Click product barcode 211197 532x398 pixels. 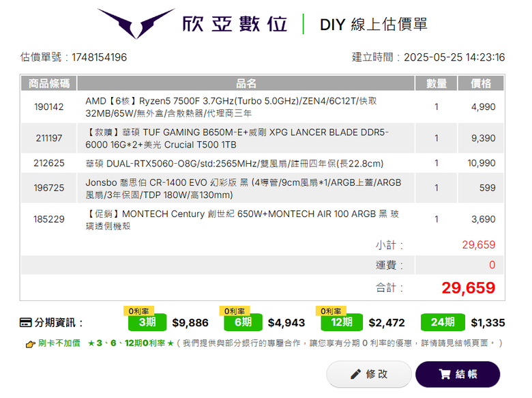[49, 138]
